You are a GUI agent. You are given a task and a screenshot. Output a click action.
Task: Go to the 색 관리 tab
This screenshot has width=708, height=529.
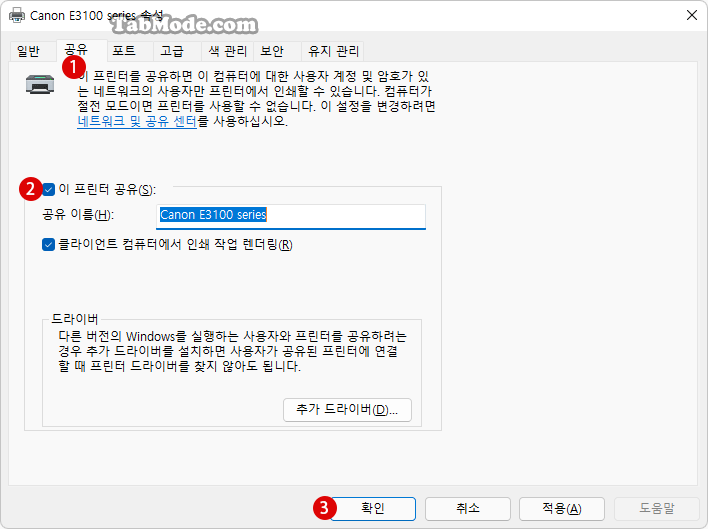pos(228,51)
